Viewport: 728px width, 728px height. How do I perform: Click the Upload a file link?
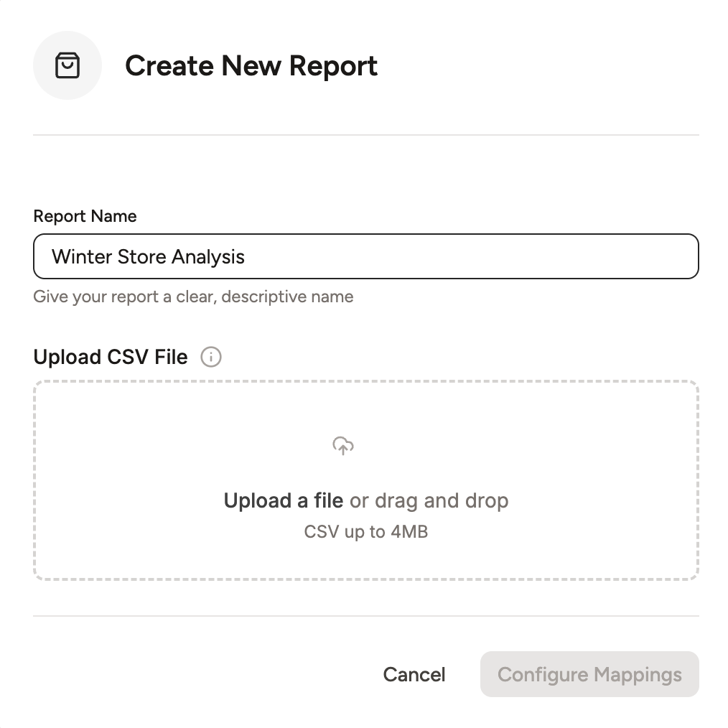click(x=282, y=500)
